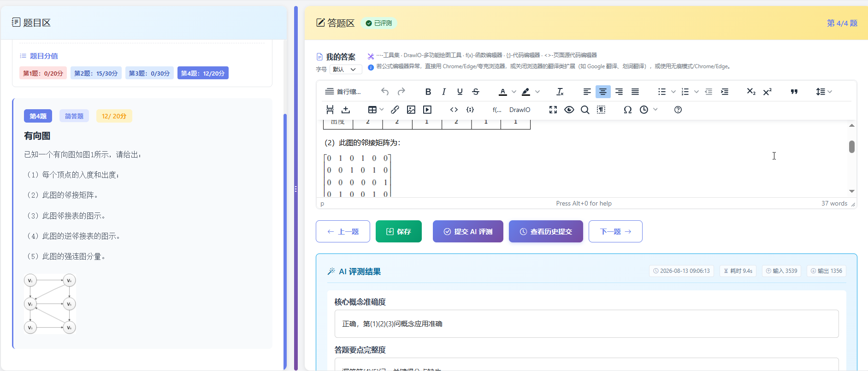The image size is (868, 371).
Task: Toggle show blocks outline
Action: (601, 110)
